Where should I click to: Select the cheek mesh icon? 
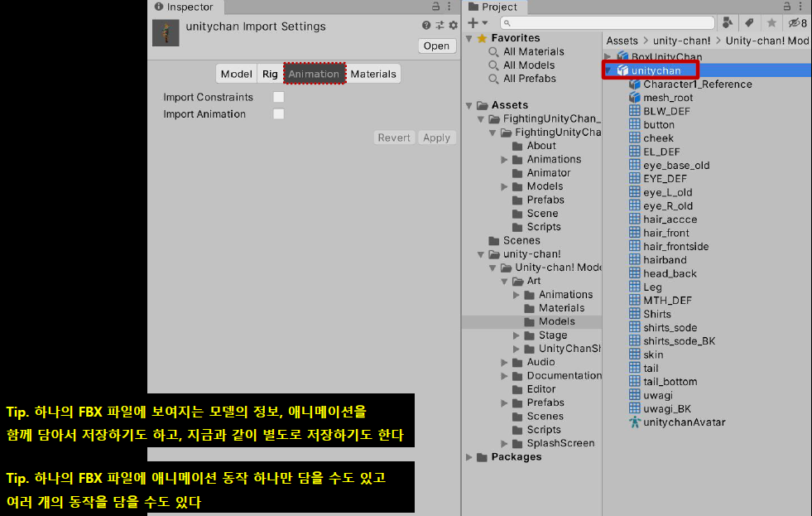pos(635,137)
